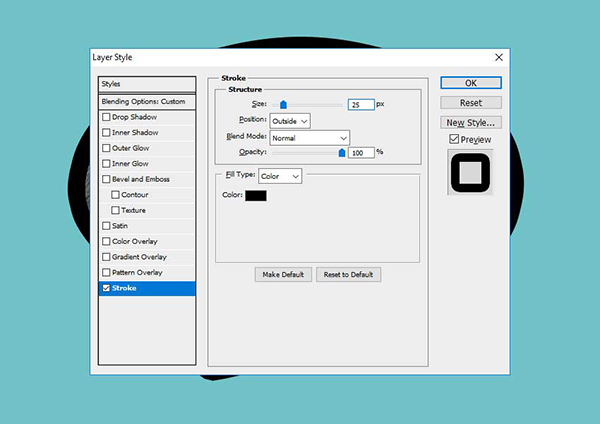Image resolution: width=600 pixels, height=424 pixels.
Task: Click the Make Default button
Action: pyautogui.click(x=284, y=274)
